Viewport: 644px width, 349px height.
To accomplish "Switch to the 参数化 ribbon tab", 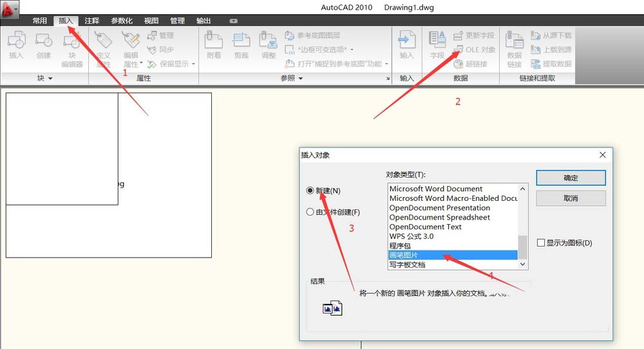I will pos(122,21).
